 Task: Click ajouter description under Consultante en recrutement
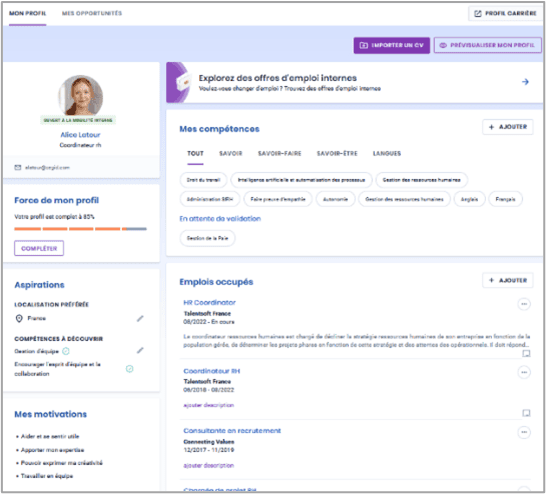point(209,465)
